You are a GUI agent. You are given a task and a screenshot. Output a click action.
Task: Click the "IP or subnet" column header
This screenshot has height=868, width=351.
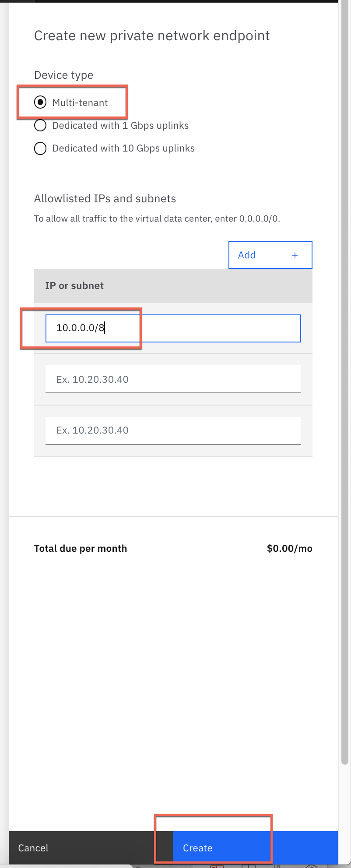[x=74, y=286]
